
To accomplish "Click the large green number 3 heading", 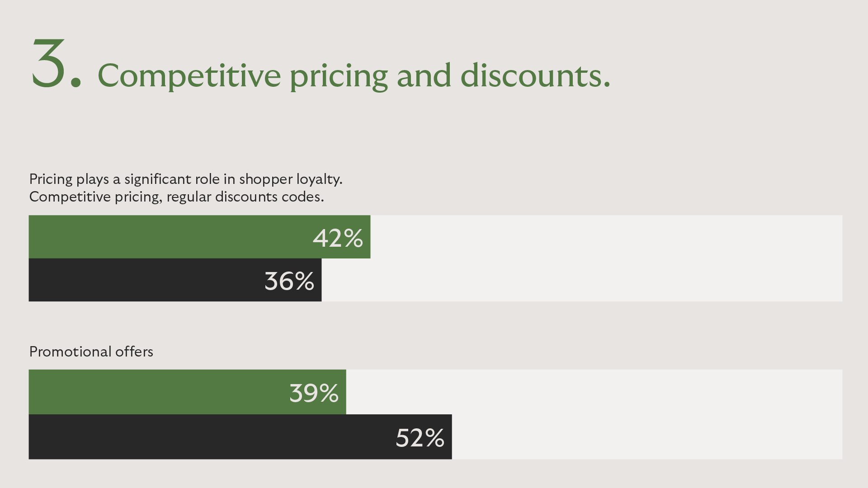I will click(x=50, y=63).
